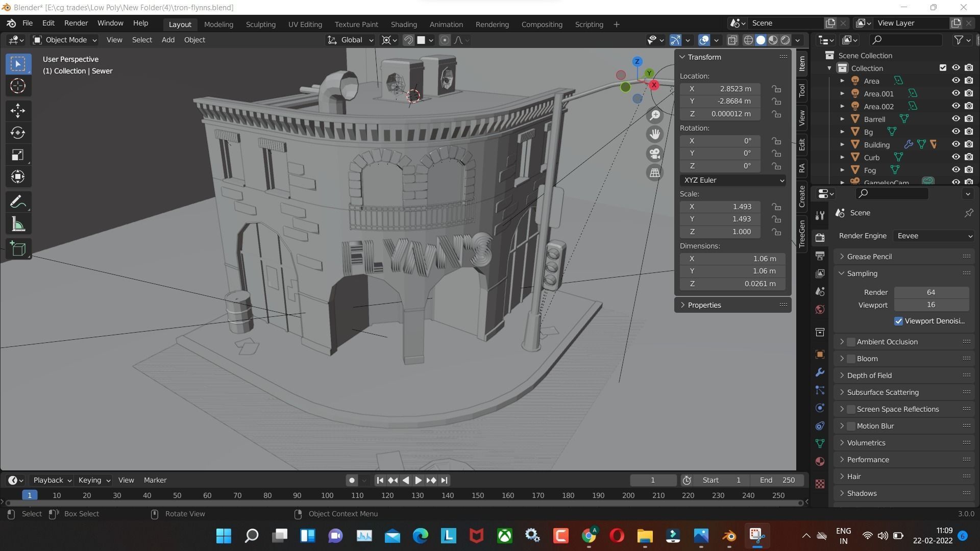Open the XYZ Euler rotation mode dropdown
The image size is (980, 551).
[x=732, y=180]
